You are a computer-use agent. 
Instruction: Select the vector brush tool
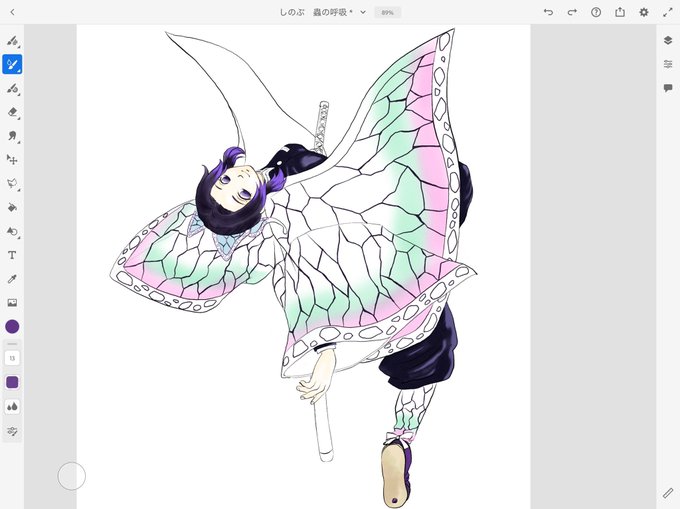[13, 88]
